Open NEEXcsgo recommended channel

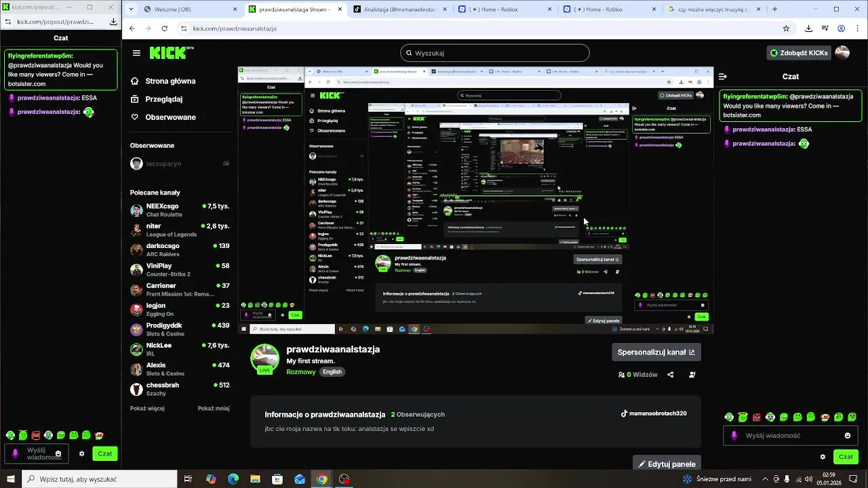point(180,210)
